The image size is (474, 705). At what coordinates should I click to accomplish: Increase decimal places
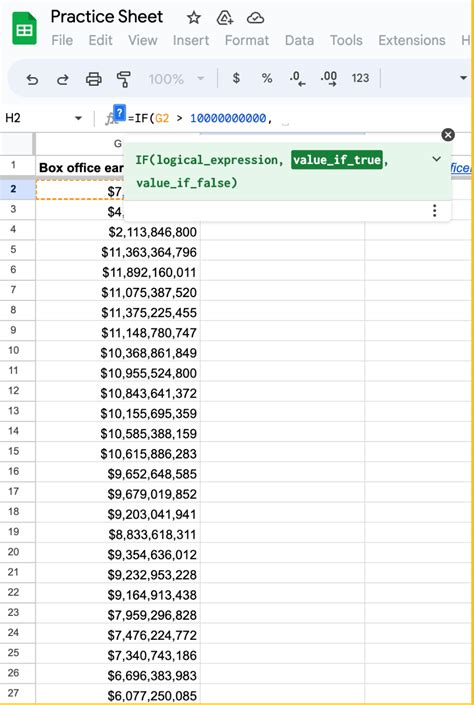click(329, 78)
